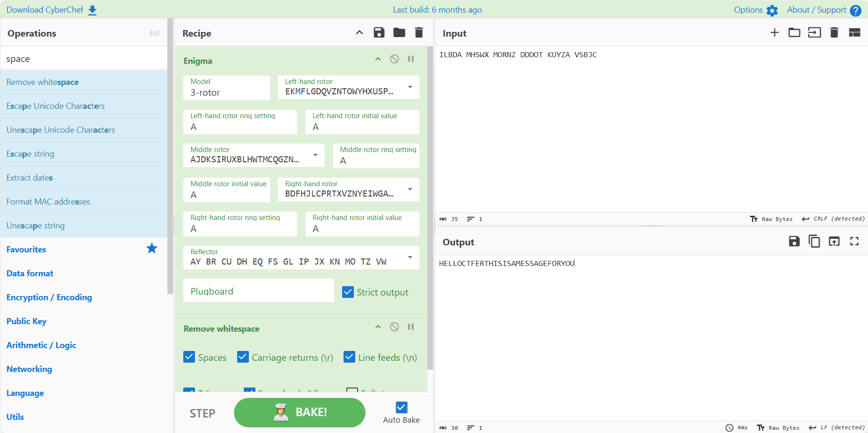Click the Right-hand rotor initial value field
Viewport: 868px width, 433px height.
pos(362,224)
